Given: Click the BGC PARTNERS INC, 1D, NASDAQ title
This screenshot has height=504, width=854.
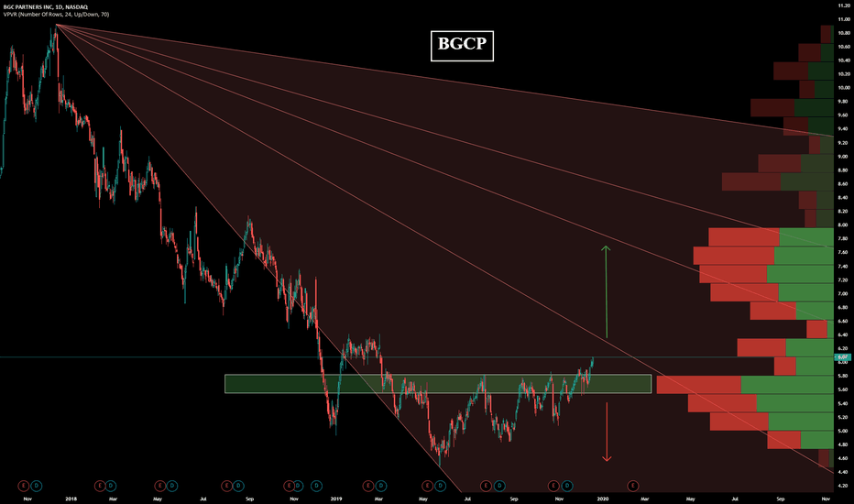Looking at the screenshot, I should click(x=46, y=6).
